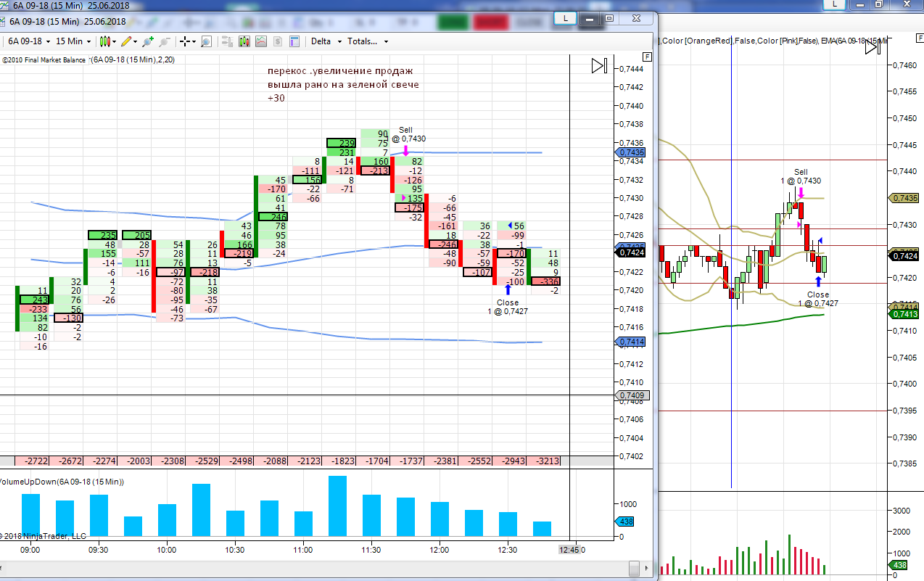Click the boxed -336 delta cell
This screenshot has height=581, width=924.
(545, 281)
